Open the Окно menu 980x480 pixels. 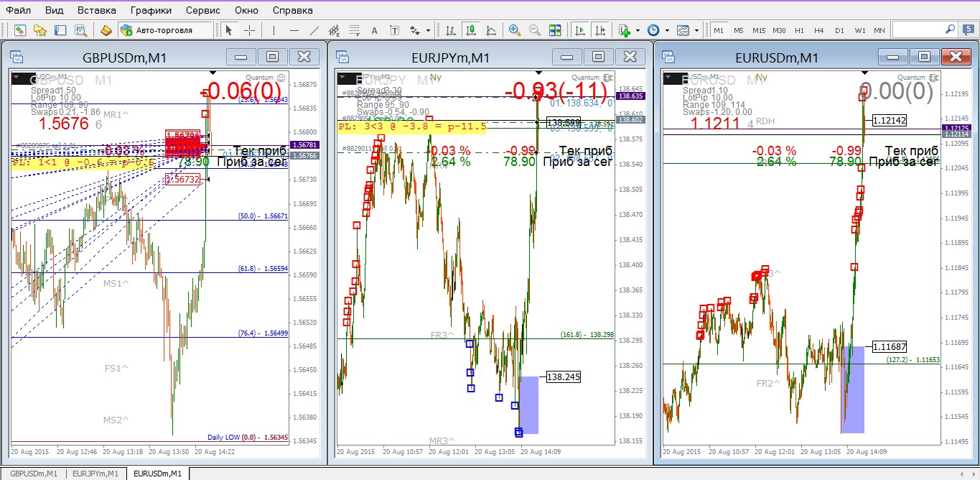point(246,10)
